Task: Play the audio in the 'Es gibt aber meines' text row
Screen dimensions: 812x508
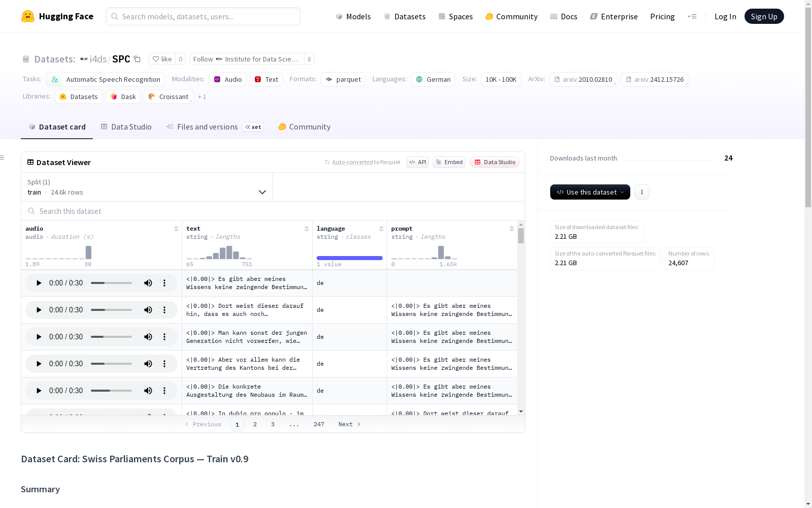Action: 39,283
